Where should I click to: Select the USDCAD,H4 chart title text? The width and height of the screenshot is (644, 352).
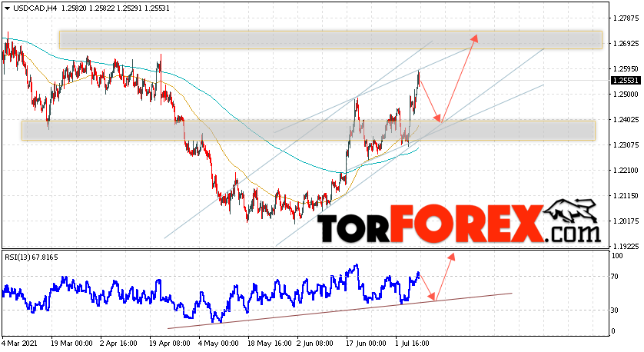35,8
